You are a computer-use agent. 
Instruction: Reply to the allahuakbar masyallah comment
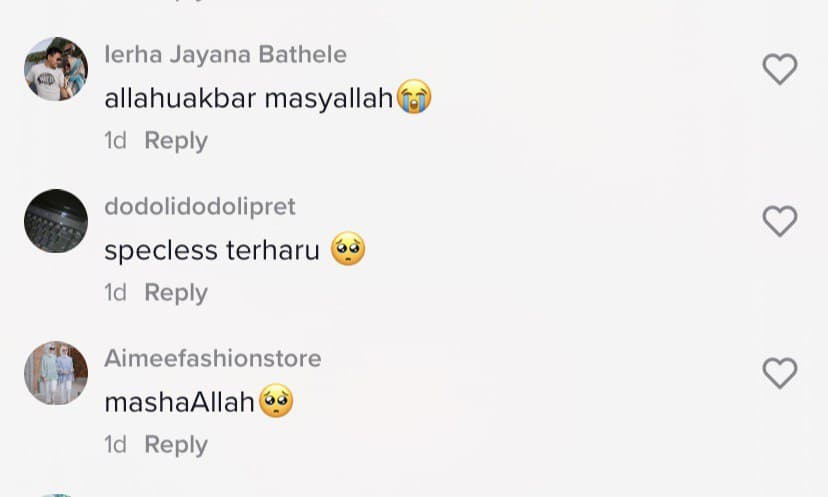click(176, 141)
